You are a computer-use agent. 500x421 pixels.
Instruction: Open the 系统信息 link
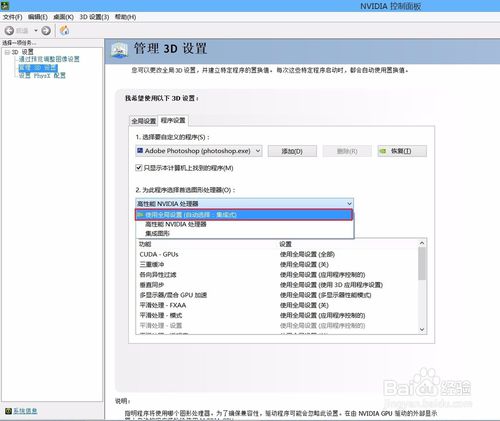(x=25, y=411)
